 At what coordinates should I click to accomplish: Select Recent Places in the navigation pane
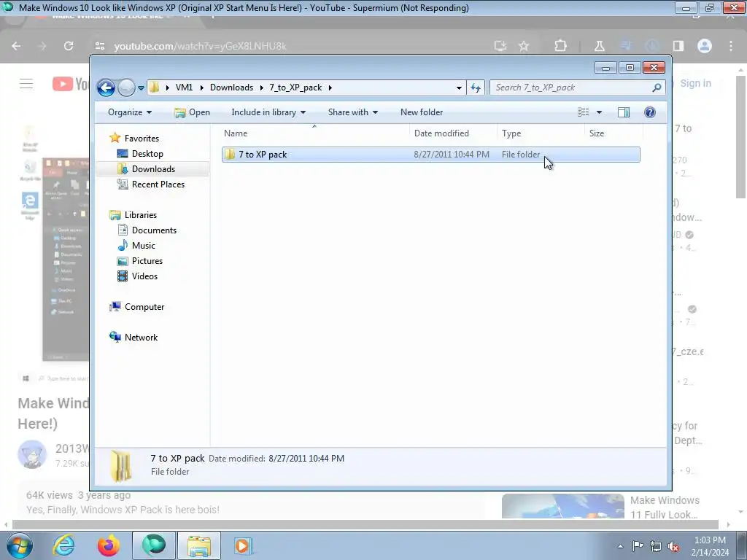pos(158,184)
